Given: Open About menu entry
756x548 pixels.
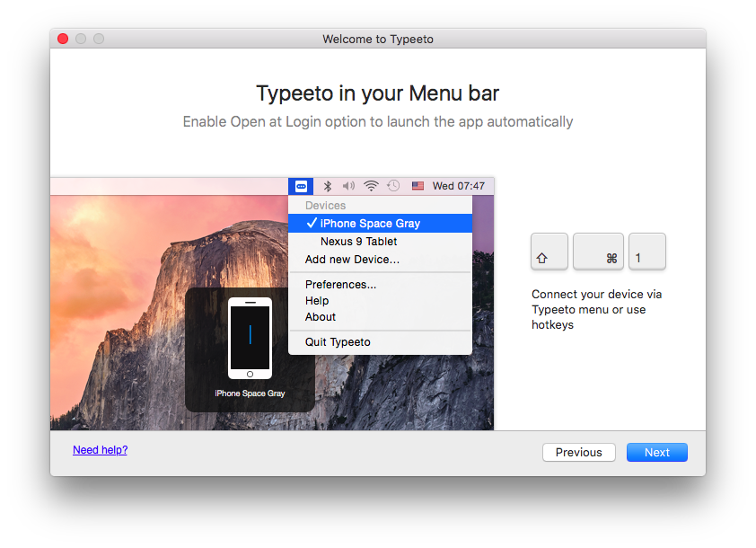Looking at the screenshot, I should [380, 317].
